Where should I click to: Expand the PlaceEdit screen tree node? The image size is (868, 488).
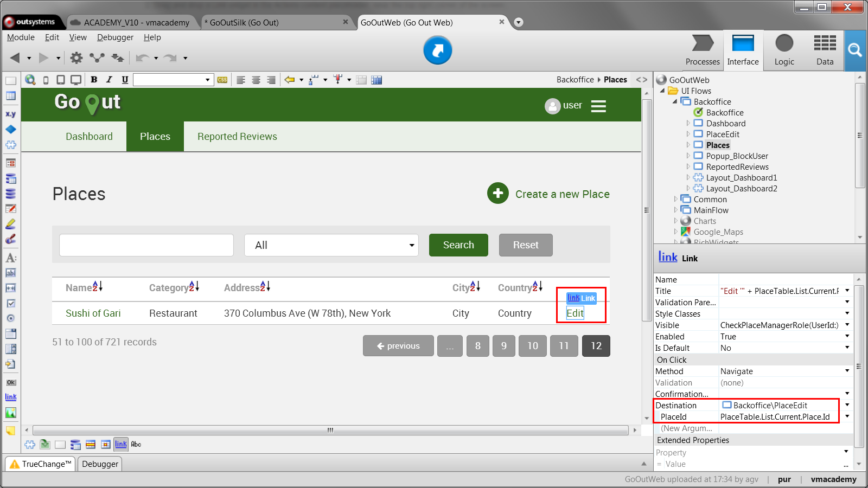pos(688,134)
